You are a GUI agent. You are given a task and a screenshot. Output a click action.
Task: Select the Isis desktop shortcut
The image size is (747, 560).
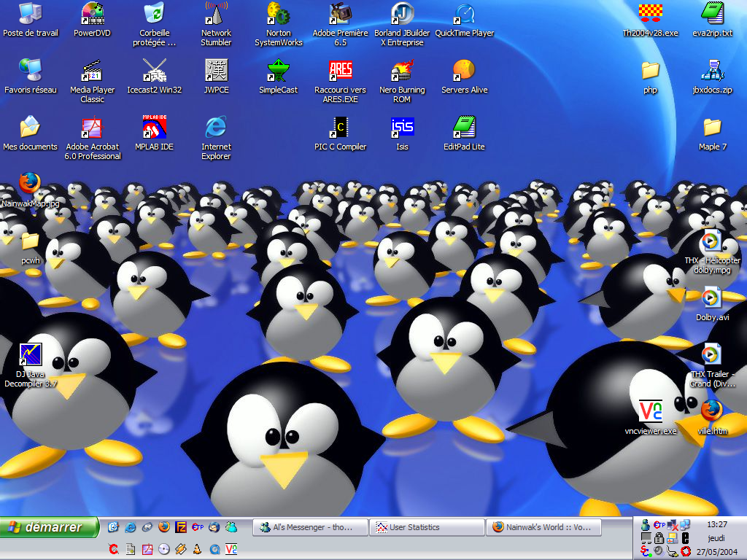pos(402,127)
